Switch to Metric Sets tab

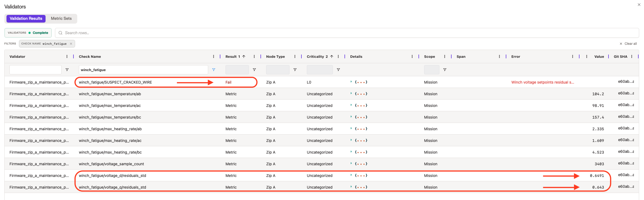point(61,18)
